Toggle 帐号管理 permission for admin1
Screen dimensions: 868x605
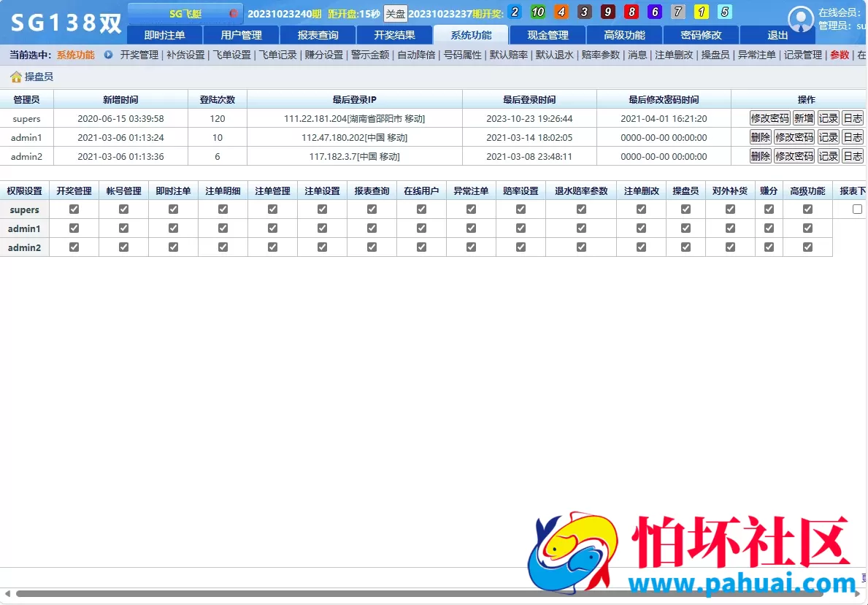coord(123,228)
